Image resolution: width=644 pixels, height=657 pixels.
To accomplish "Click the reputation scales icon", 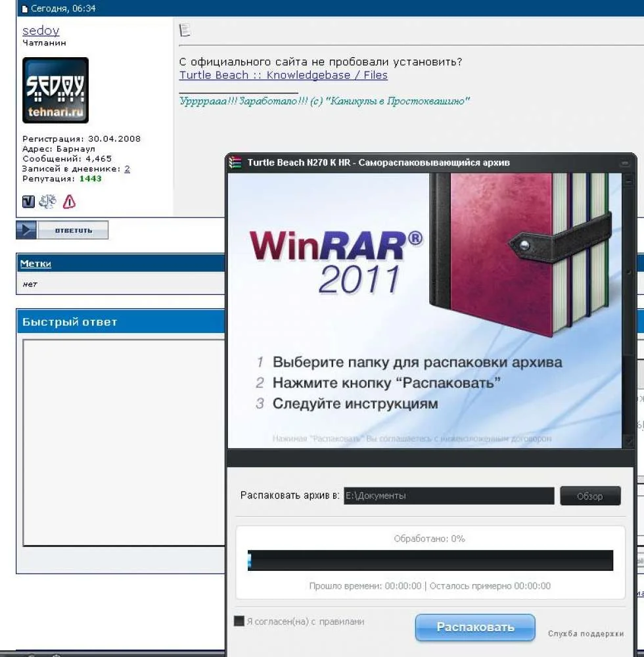I will 48,202.
